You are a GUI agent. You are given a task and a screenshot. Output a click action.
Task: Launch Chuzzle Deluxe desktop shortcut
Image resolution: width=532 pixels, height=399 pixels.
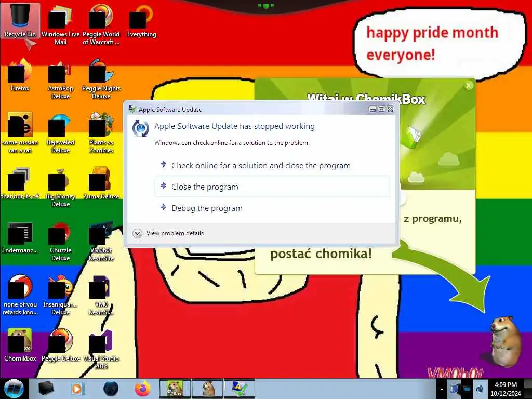[x=60, y=241]
